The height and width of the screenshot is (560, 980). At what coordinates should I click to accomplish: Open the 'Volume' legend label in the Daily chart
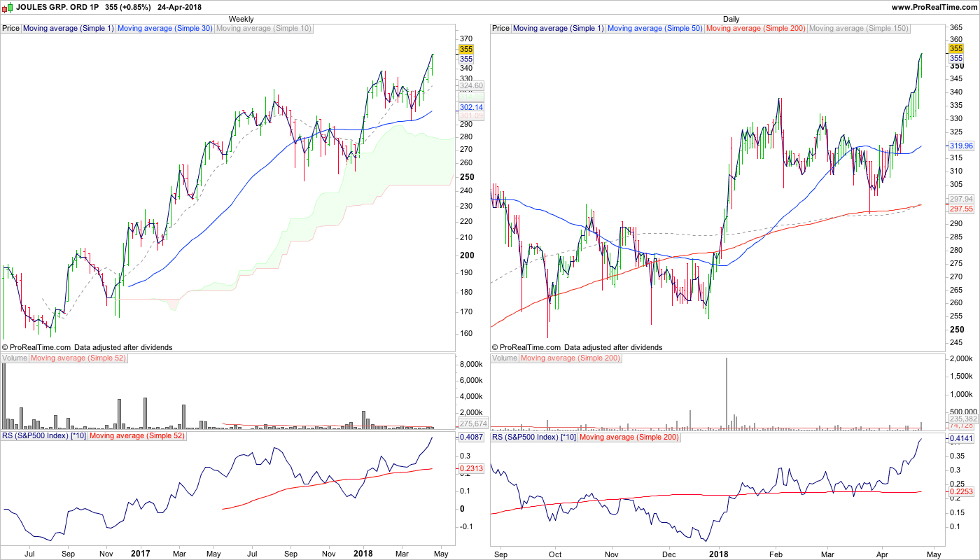click(x=505, y=358)
